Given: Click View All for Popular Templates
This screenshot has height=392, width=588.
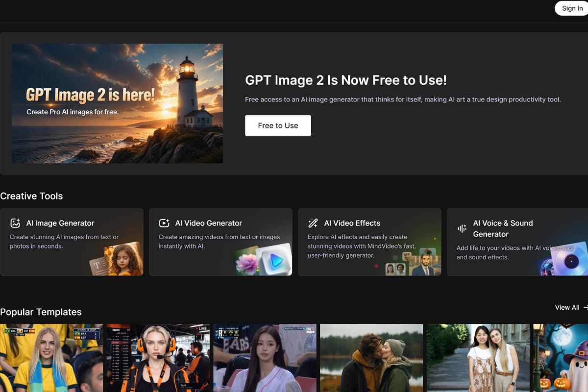Looking at the screenshot, I should coord(567,307).
